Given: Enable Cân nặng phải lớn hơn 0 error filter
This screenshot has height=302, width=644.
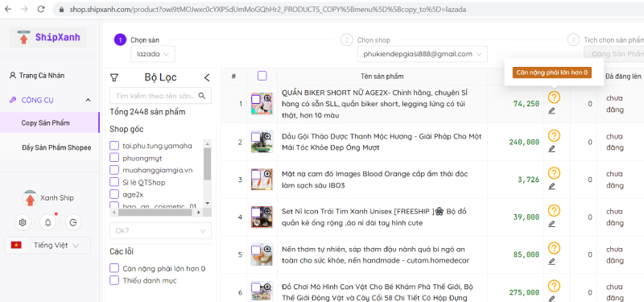Looking at the screenshot, I should pos(114,268).
